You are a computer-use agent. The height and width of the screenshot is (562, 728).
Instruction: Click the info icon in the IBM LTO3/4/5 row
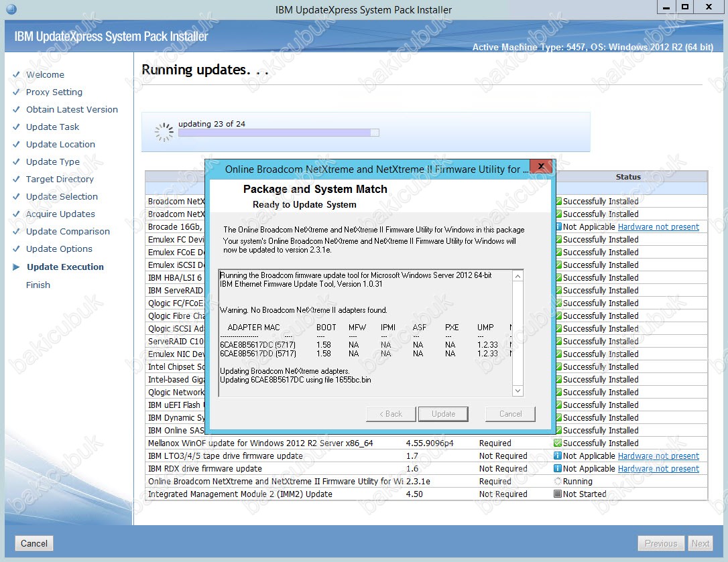[558, 455]
